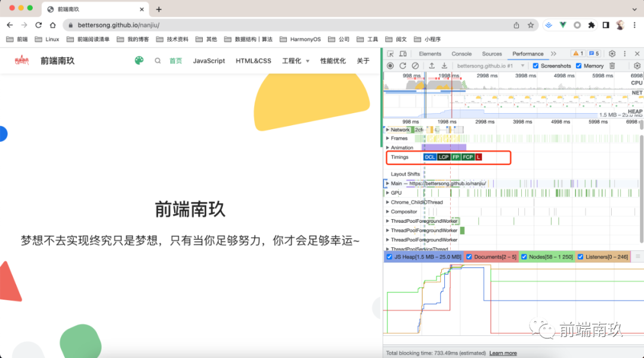Click the warnings count badge
This screenshot has width=644, height=358.
click(x=578, y=54)
